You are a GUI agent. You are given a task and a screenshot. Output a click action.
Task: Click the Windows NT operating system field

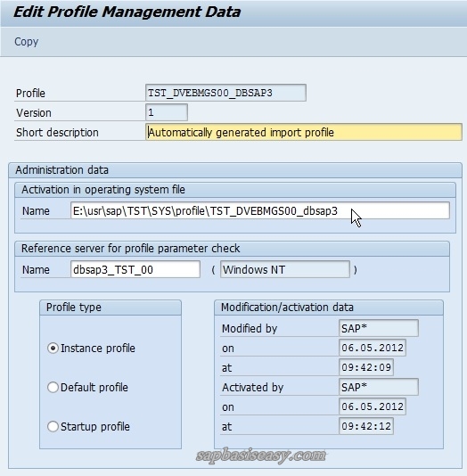coord(285,269)
